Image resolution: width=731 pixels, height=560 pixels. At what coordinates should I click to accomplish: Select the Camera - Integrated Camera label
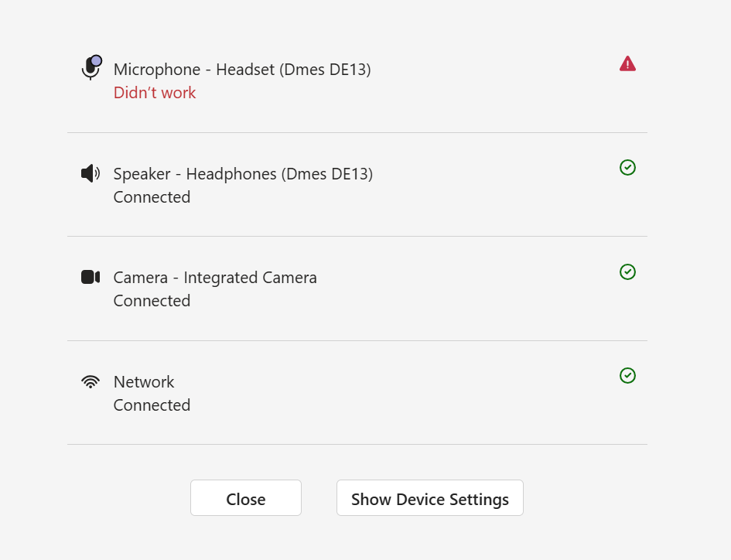(215, 278)
